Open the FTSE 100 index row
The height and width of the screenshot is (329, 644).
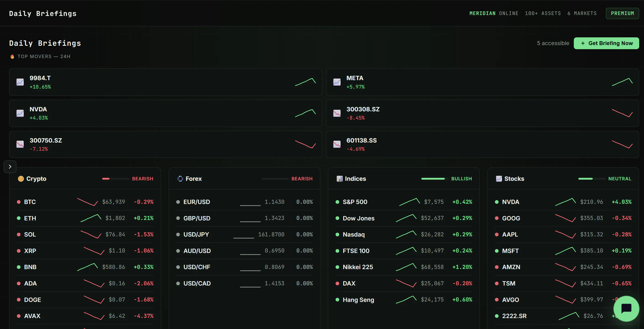tap(404, 251)
